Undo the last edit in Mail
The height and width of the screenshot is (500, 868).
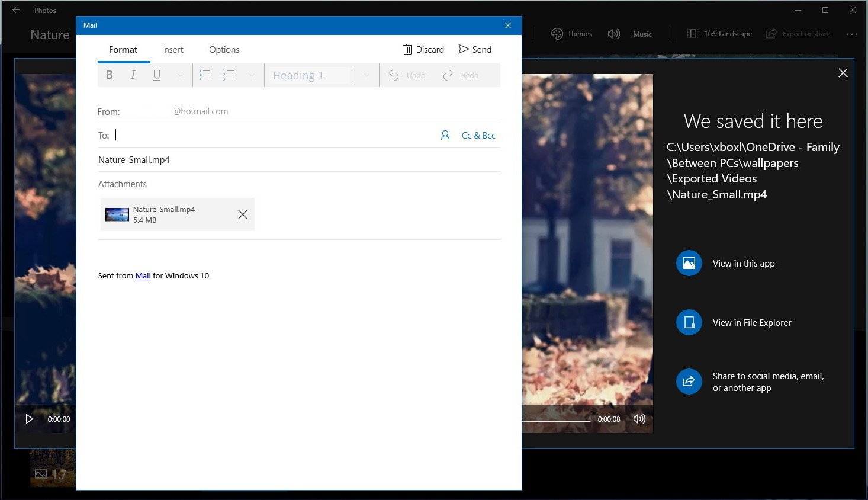(x=407, y=75)
